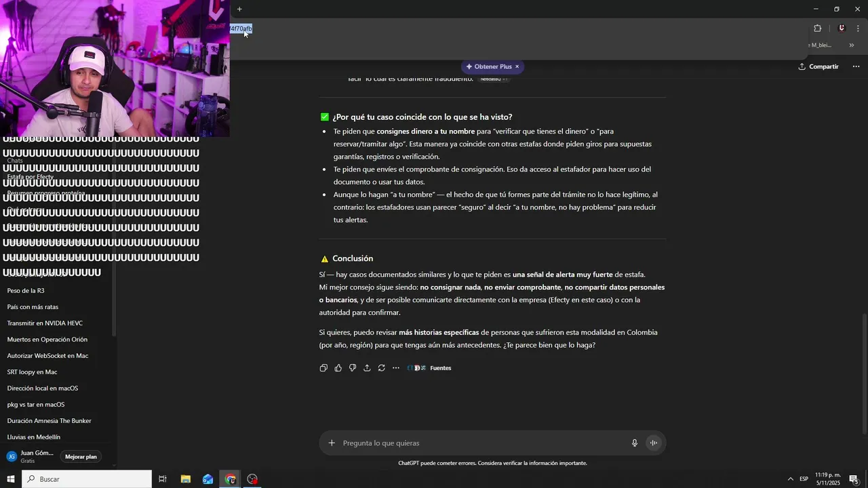868x488 pixels.
Task: Open the browser profile avatar
Action: (x=842, y=28)
